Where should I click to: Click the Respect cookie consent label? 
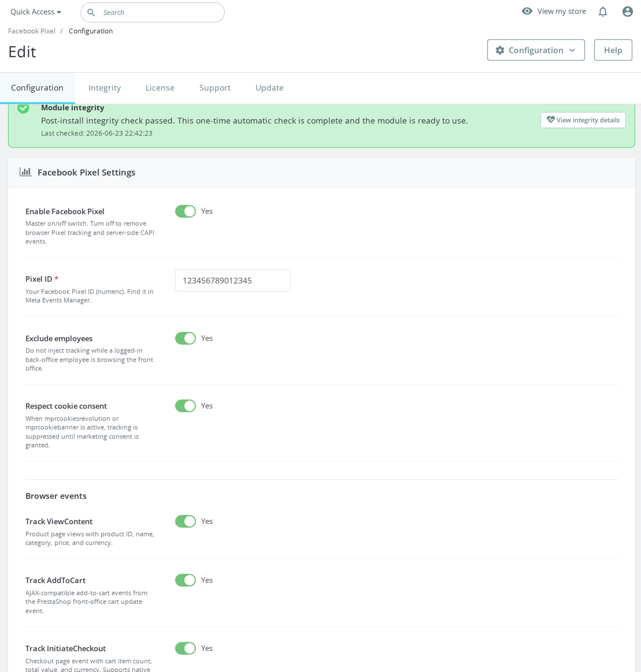(66, 406)
